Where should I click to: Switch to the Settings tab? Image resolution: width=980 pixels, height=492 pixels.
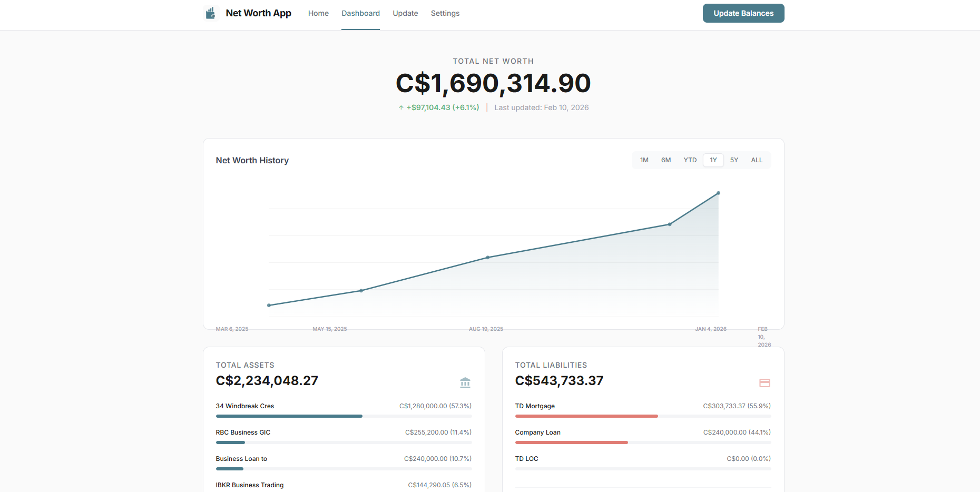(x=445, y=13)
